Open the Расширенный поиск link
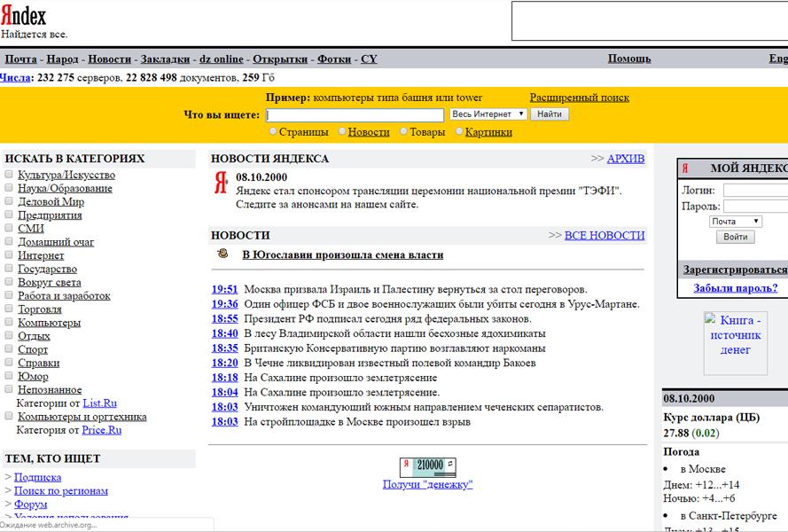The height and width of the screenshot is (532, 788). pos(579,98)
